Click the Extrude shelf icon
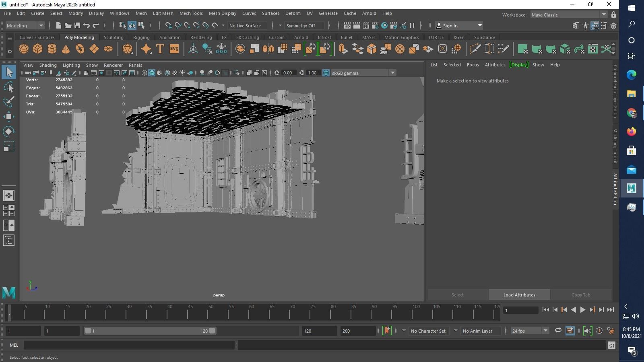 [x=343, y=49]
